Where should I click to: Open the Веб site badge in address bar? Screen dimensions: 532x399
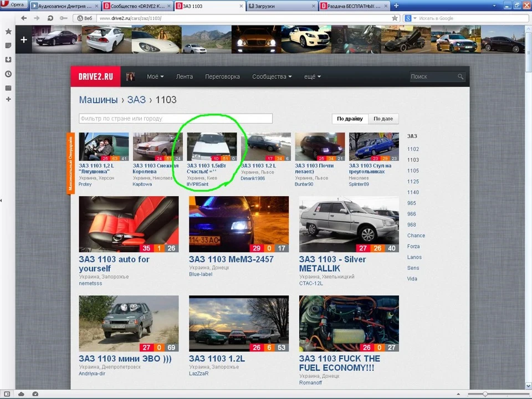[85, 18]
